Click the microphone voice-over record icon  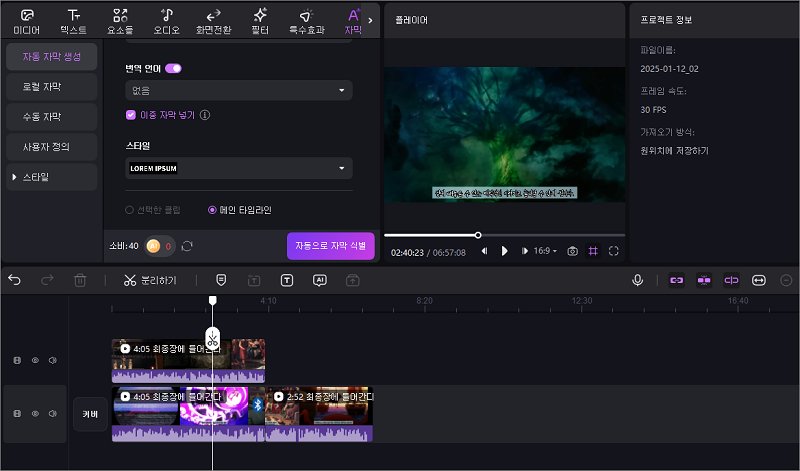637,280
